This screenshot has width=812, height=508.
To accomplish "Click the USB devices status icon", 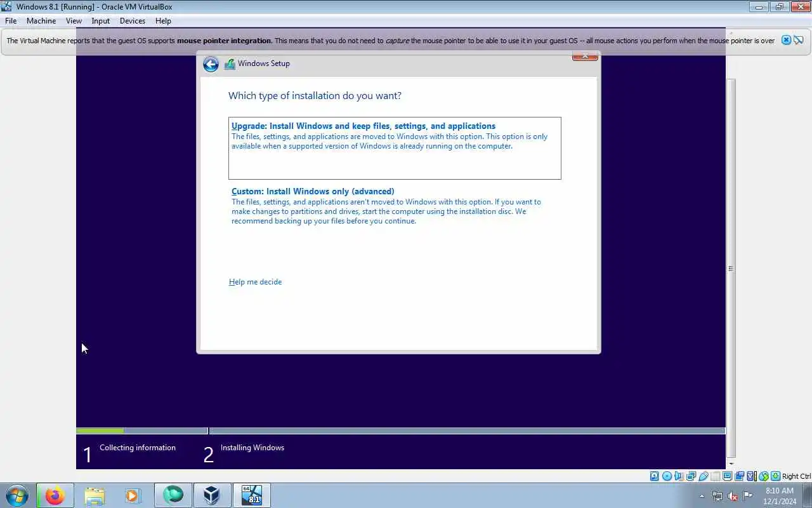I will tap(704, 476).
